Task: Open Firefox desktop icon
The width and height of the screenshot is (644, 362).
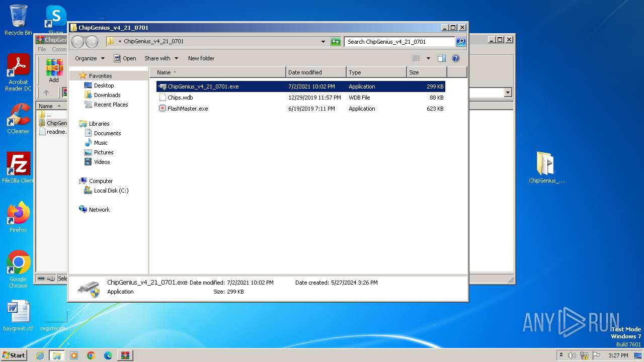Action: [18, 217]
